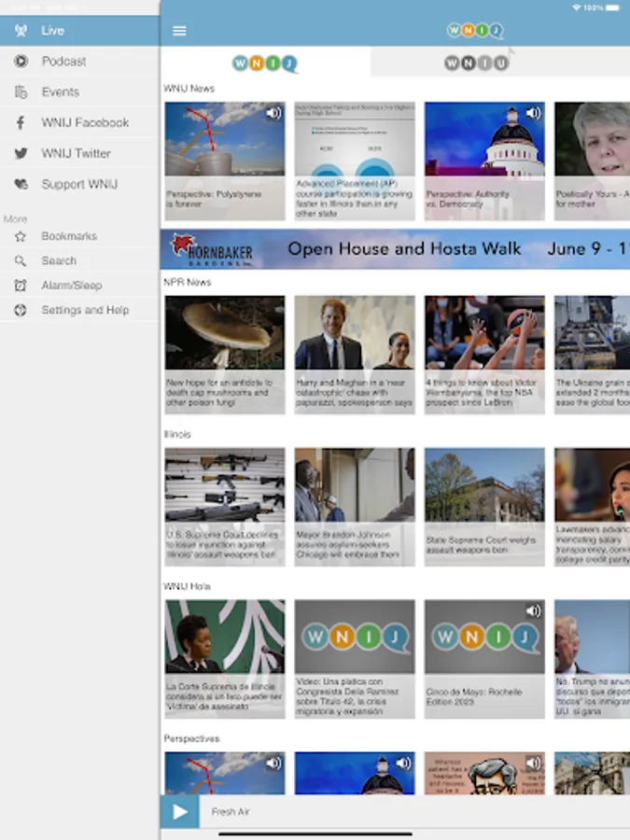The image size is (630, 840).
Task: Open La Corte Suprema de Illinois story
Action: point(225,659)
